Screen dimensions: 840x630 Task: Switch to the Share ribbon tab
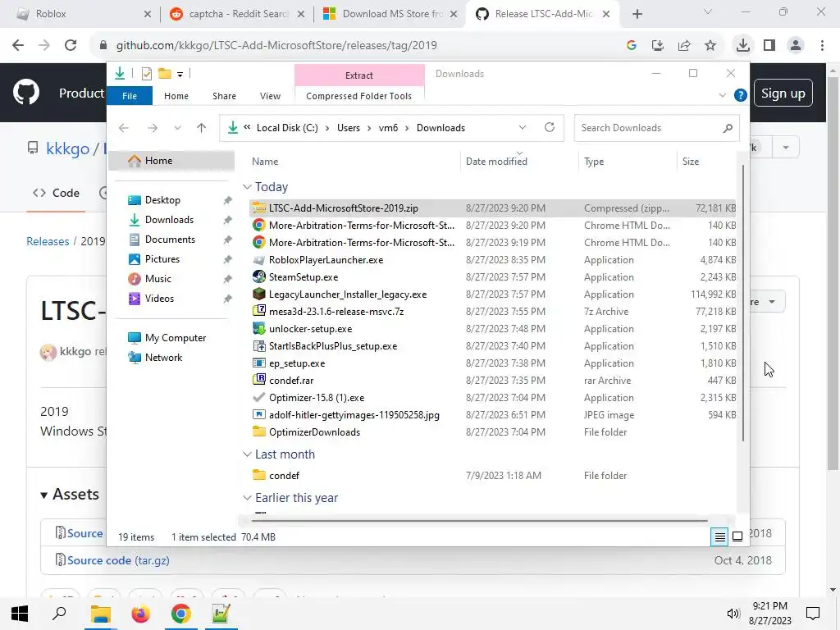point(224,96)
